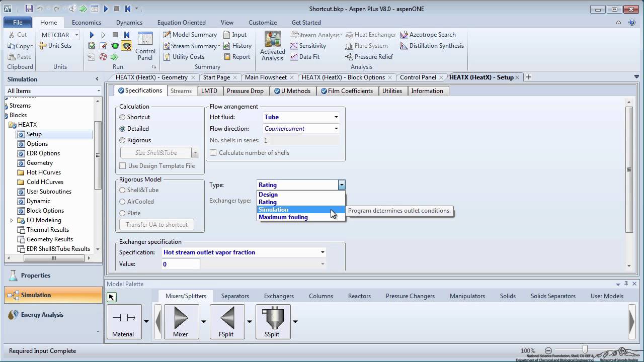Open the Main Flowsheet document tab

tap(266, 77)
